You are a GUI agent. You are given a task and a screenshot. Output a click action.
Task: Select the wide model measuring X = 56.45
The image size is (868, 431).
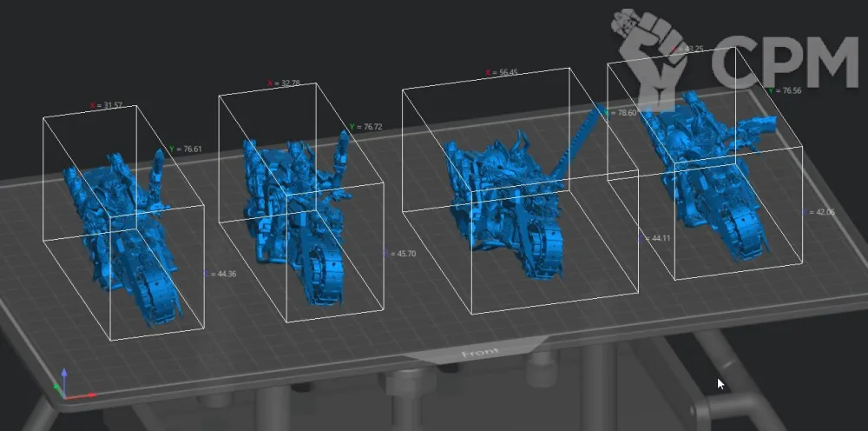pyautogui.click(x=503, y=200)
